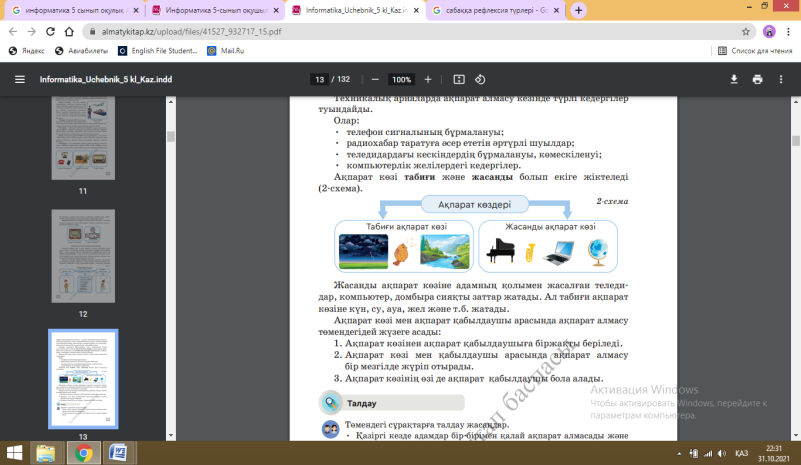The image size is (801, 465).
Task: Open the browser home page
Action: 69,32
